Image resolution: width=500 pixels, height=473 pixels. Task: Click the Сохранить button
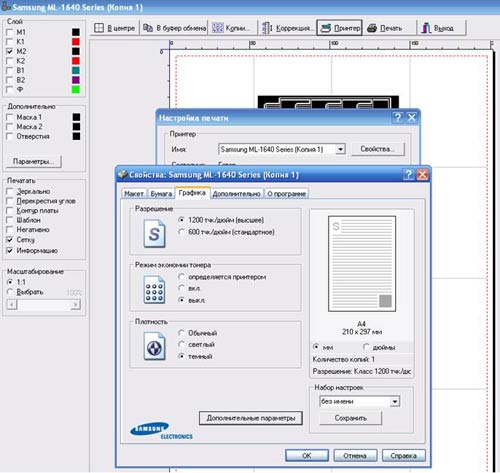(351, 418)
